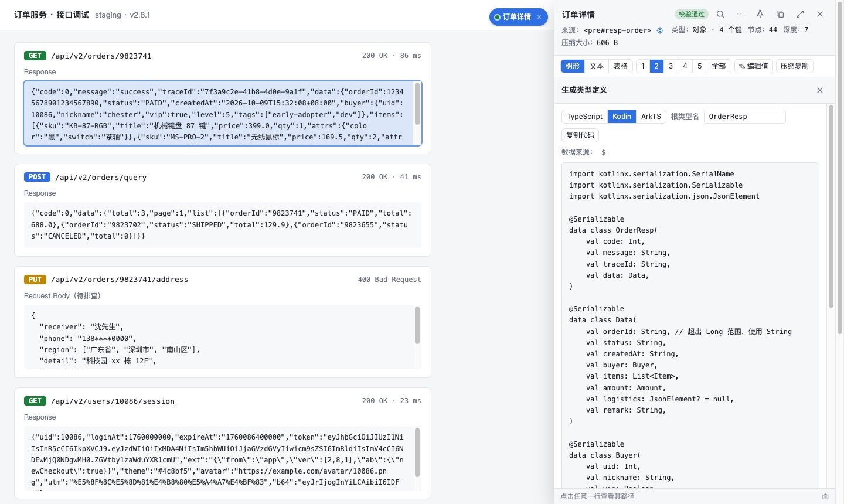The image size is (844, 504).
Task: Set expand depth to level 2
Action: pyautogui.click(x=656, y=66)
